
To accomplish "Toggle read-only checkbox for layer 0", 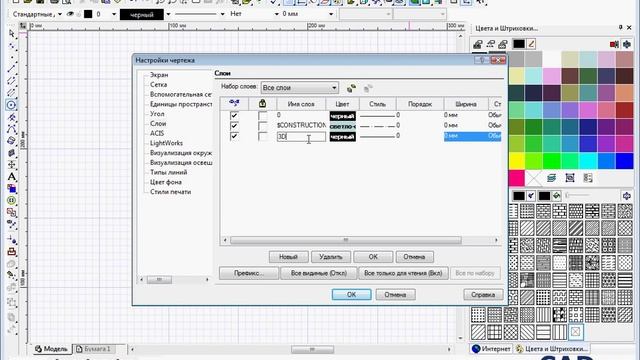I will pos(262,116).
